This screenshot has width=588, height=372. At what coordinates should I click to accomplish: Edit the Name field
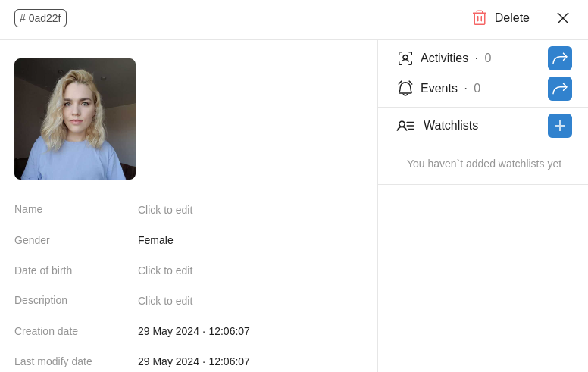click(165, 210)
